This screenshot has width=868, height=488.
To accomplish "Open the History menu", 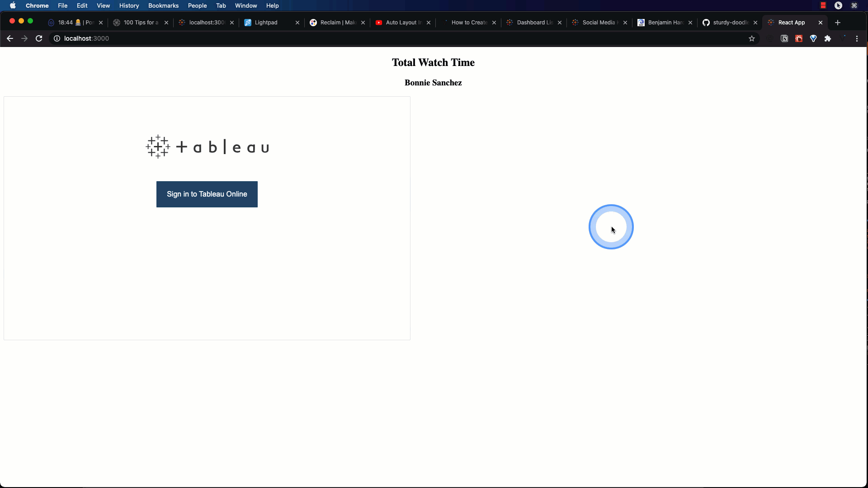I will click(129, 5).
